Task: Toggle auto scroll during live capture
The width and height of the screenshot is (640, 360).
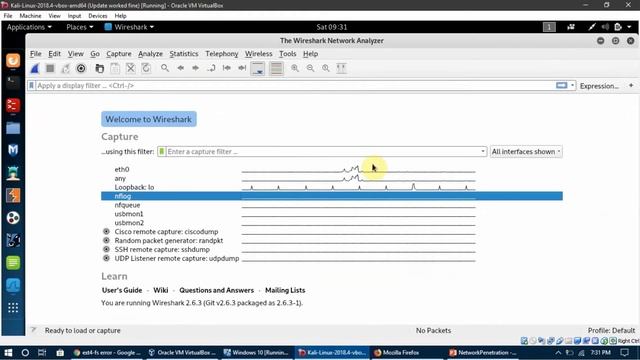Action: [x=258, y=69]
